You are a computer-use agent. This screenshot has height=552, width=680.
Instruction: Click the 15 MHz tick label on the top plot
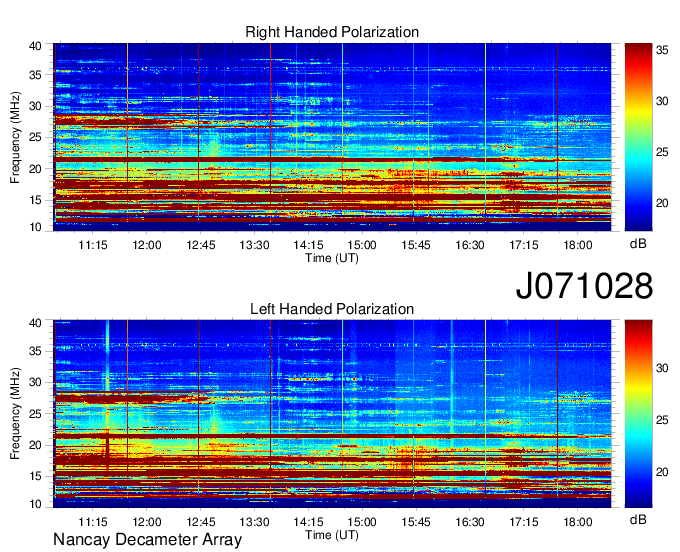(x=36, y=200)
